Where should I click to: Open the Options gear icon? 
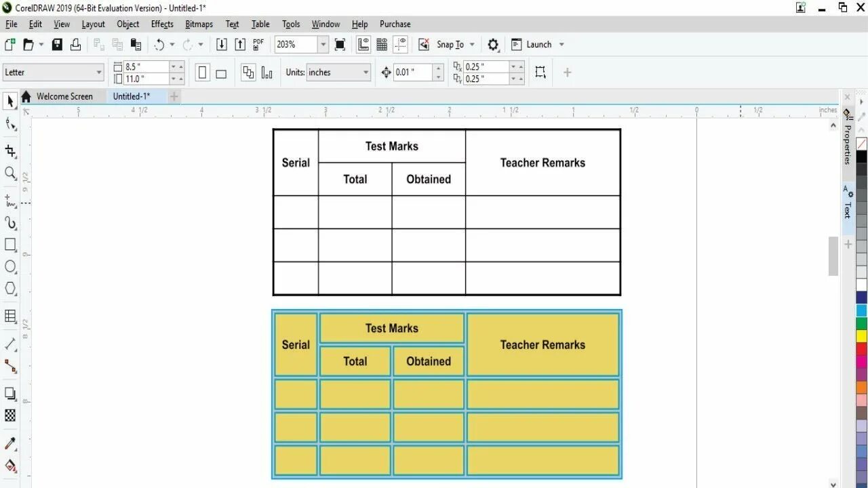pyautogui.click(x=493, y=45)
